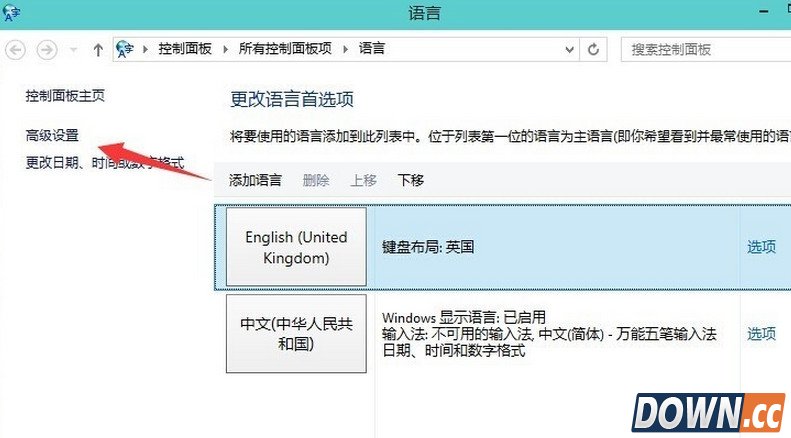Screen dimensions: 791x438
Task: Click 键盘布局: 英国 text
Action: coord(428,247)
